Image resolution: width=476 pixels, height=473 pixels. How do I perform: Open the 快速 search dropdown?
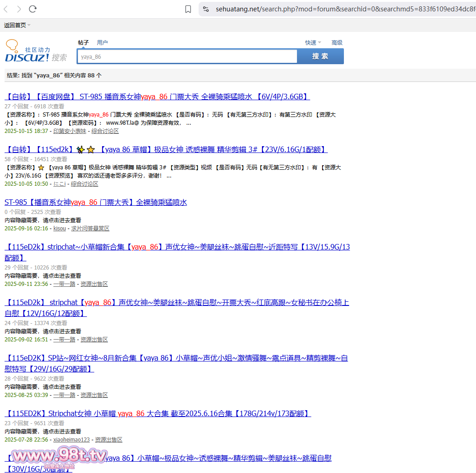[313, 43]
